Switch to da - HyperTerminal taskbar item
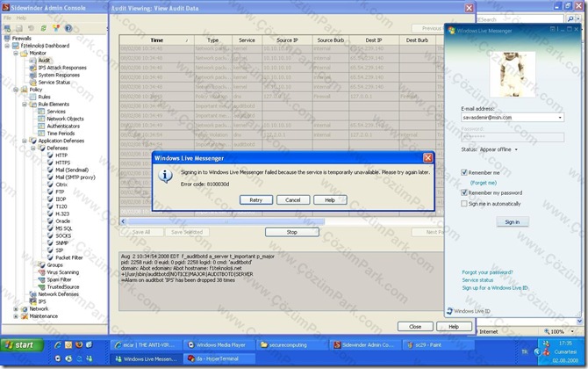The image size is (588, 369). coord(219,358)
